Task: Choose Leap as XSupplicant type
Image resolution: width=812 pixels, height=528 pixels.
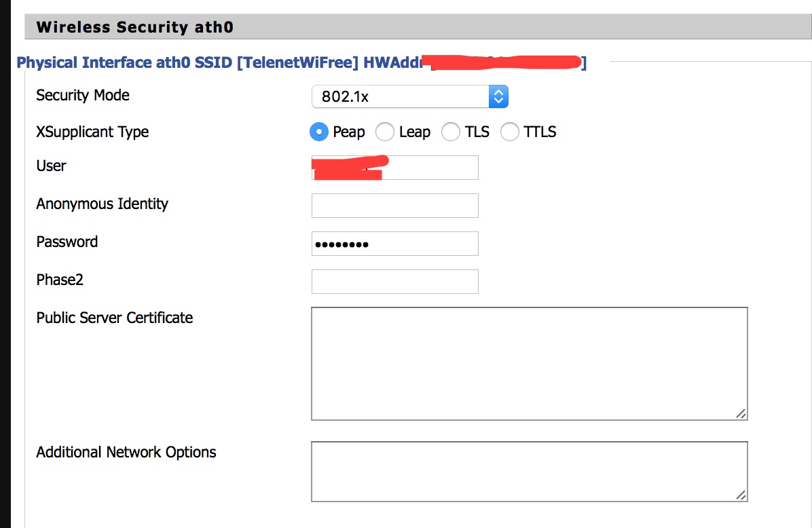Action: [385, 132]
